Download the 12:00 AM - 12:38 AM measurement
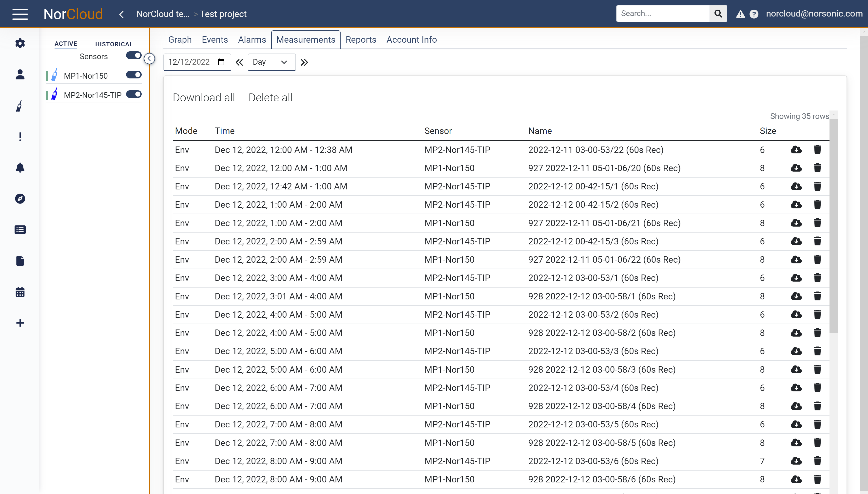Screen dimensions: 868x494 [796, 150]
